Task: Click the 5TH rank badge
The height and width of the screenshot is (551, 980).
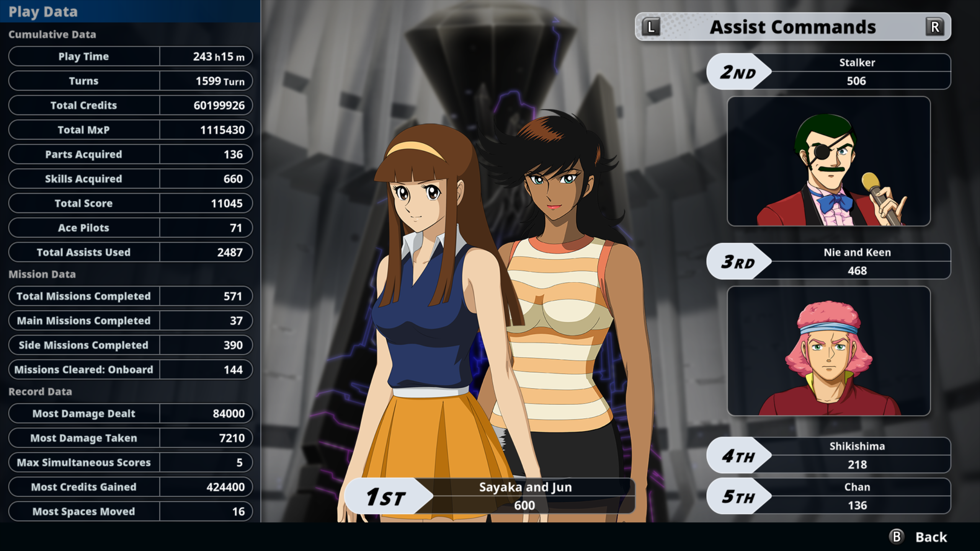Action: [738, 496]
